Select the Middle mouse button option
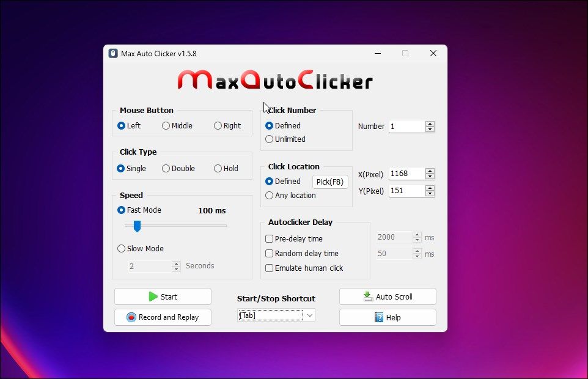 tap(177, 125)
